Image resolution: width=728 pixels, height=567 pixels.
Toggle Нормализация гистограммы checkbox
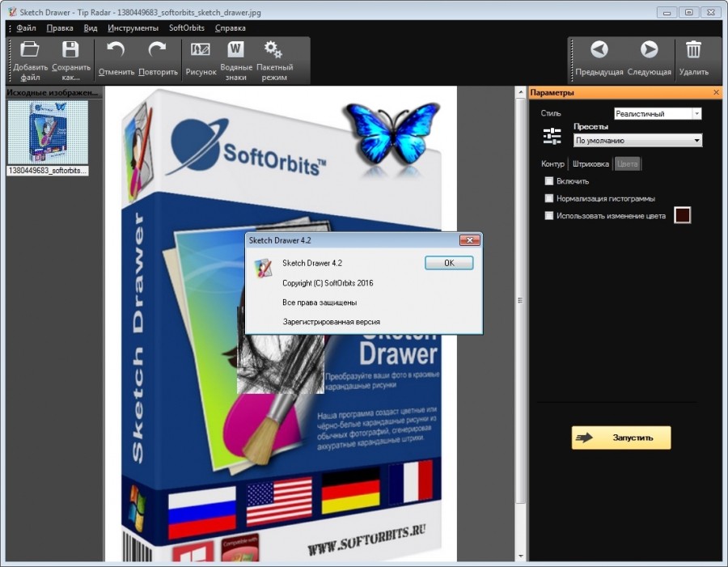(x=548, y=198)
